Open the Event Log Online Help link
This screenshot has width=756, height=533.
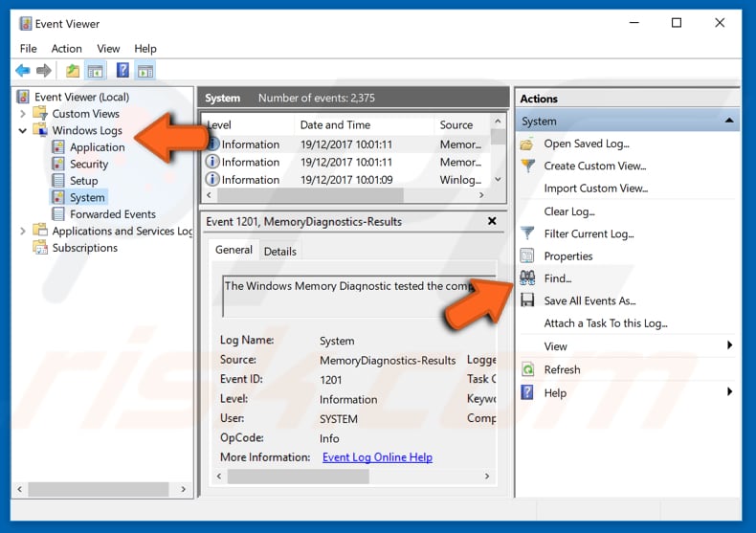coord(377,457)
